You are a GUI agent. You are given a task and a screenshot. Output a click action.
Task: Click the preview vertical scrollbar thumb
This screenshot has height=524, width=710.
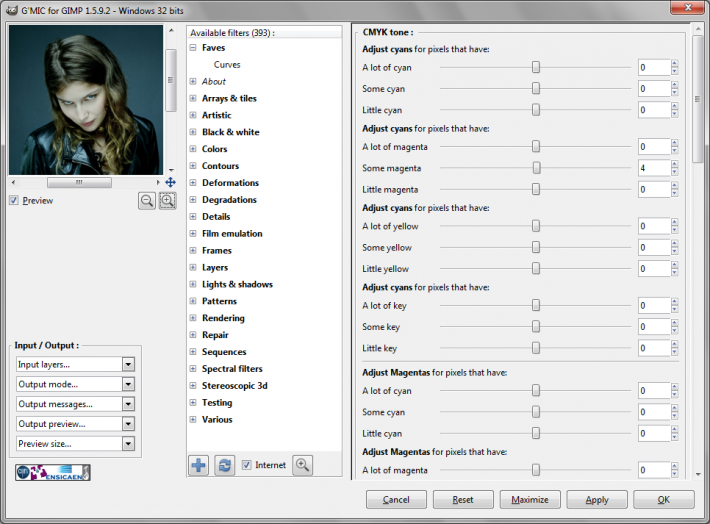[171, 80]
